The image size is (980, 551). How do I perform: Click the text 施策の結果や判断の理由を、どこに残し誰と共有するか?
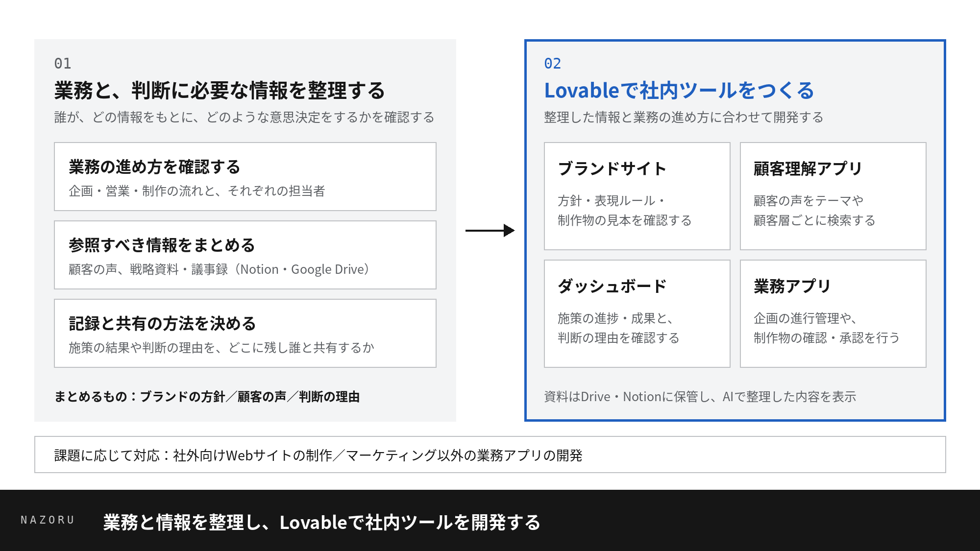[x=221, y=348]
